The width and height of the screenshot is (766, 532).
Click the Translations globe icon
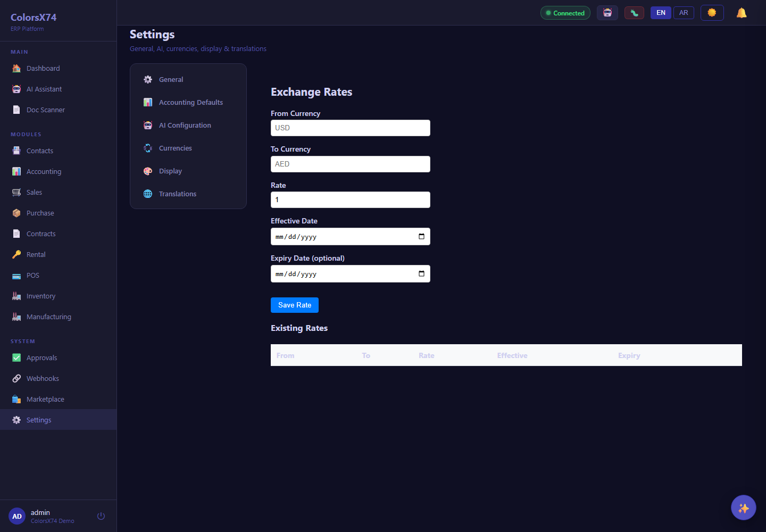click(x=148, y=194)
